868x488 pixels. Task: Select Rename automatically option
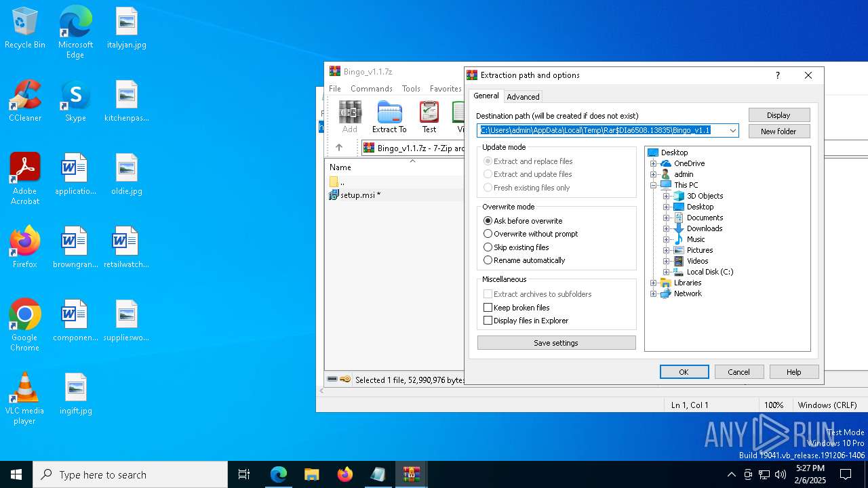[x=524, y=260]
